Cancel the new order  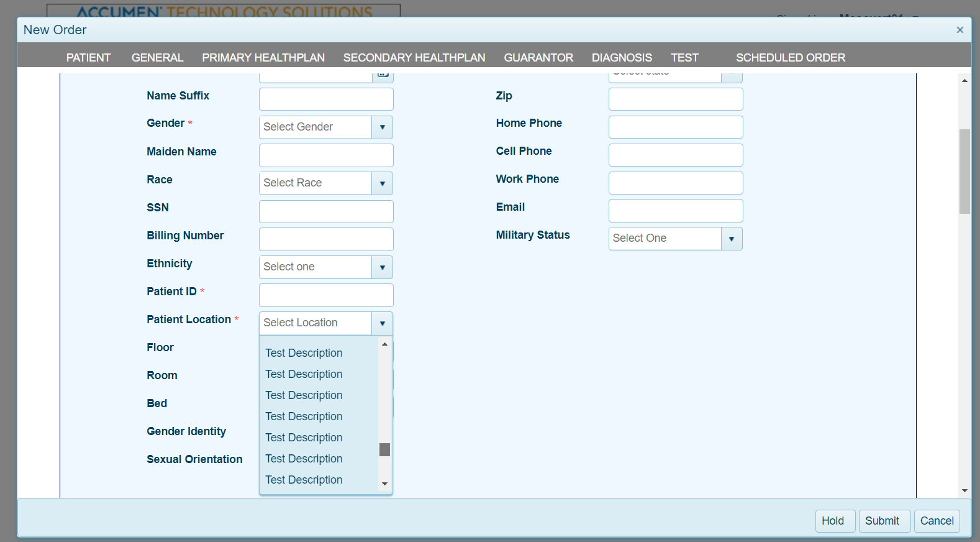coord(937,521)
